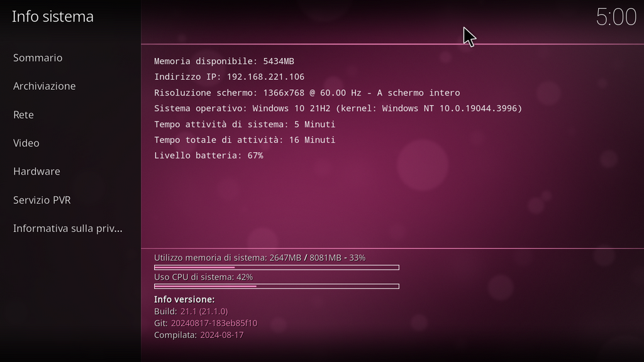Image resolution: width=644 pixels, height=362 pixels.
Task: Click the Git 20240817-183eb85f10 value
Action: click(214, 324)
